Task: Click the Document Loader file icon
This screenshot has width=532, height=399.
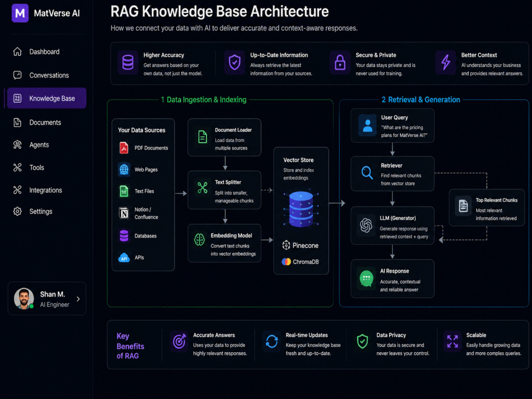Action: coord(203,137)
